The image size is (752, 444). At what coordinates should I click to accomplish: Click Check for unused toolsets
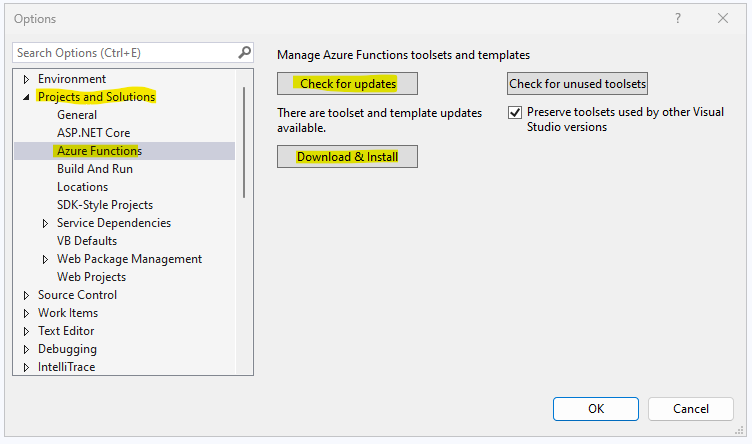pyautogui.click(x=577, y=84)
